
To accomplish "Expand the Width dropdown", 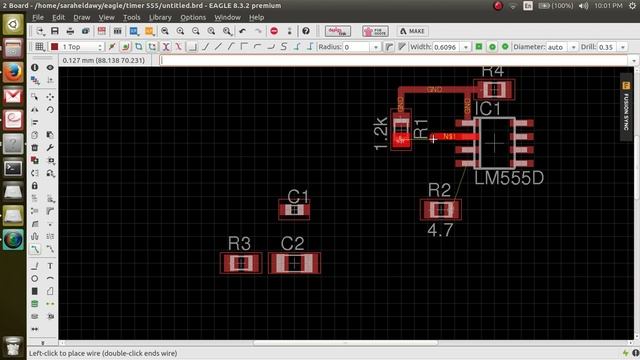I will pyautogui.click(x=466, y=47).
